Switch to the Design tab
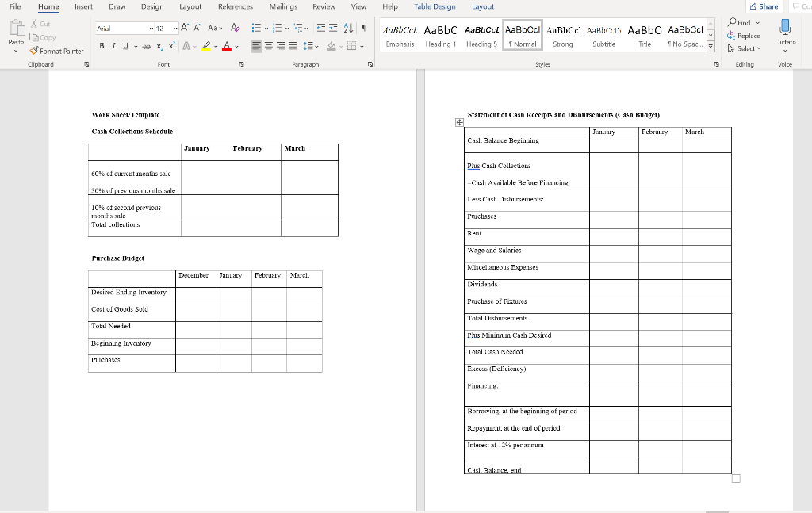 click(x=152, y=6)
